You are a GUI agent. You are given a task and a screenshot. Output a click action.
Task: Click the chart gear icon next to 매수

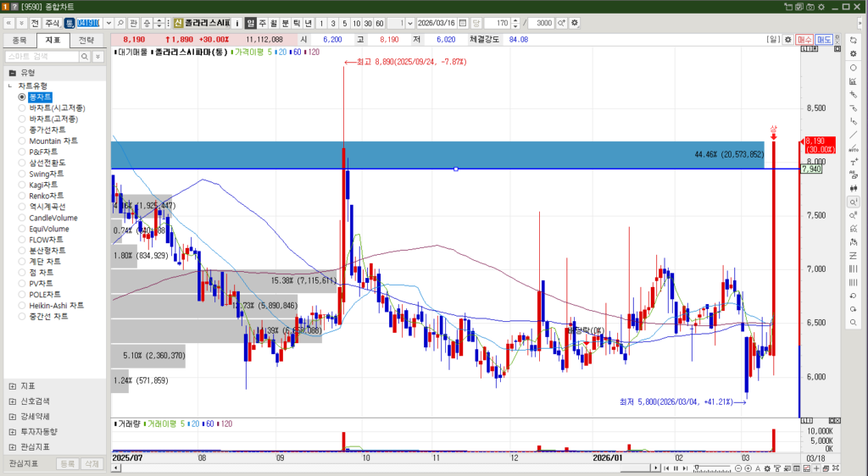pos(788,40)
